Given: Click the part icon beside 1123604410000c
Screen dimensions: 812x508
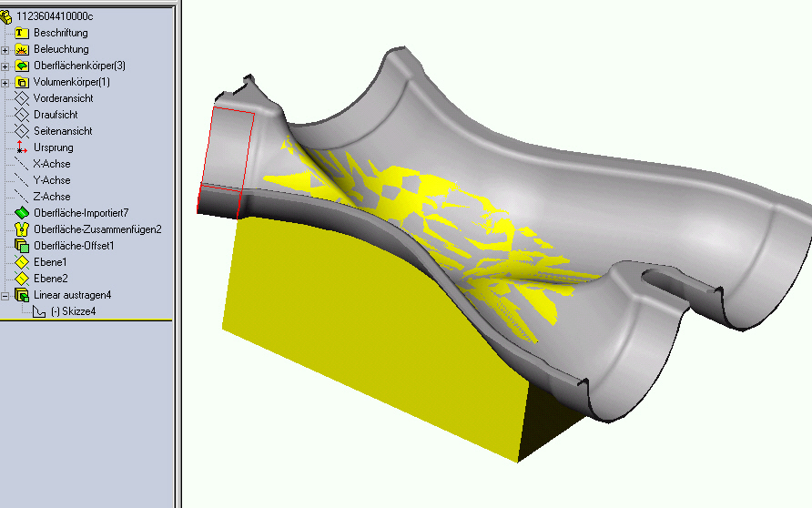Looking at the screenshot, I should (5, 17).
